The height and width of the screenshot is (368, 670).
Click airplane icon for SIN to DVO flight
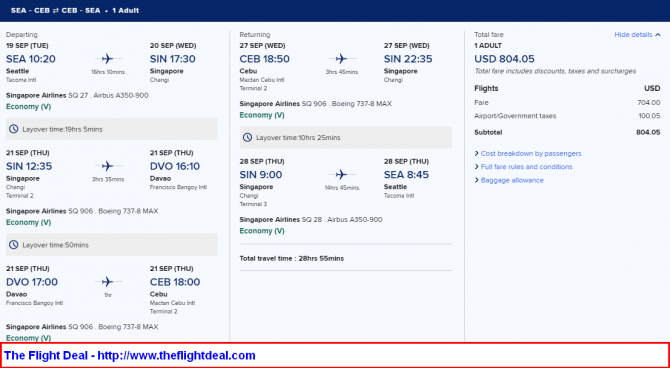[x=108, y=166]
